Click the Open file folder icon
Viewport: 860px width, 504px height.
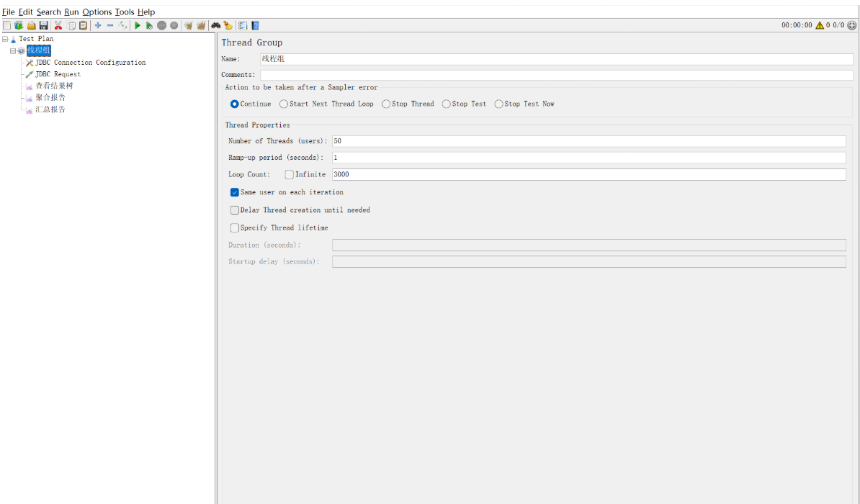tap(31, 25)
